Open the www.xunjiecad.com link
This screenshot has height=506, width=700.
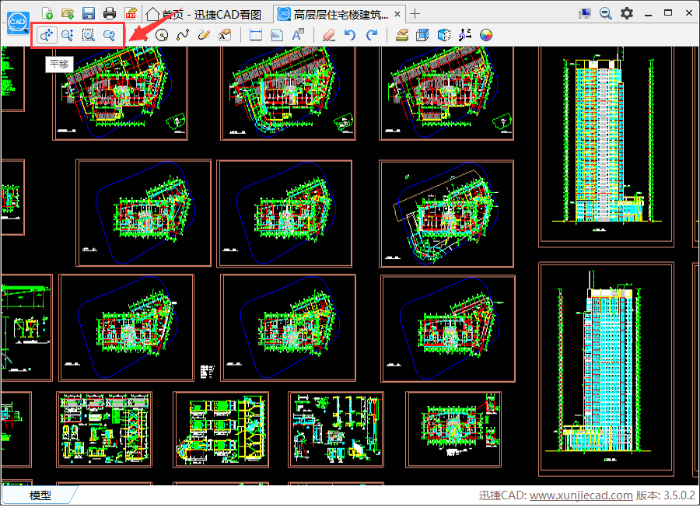[580, 495]
